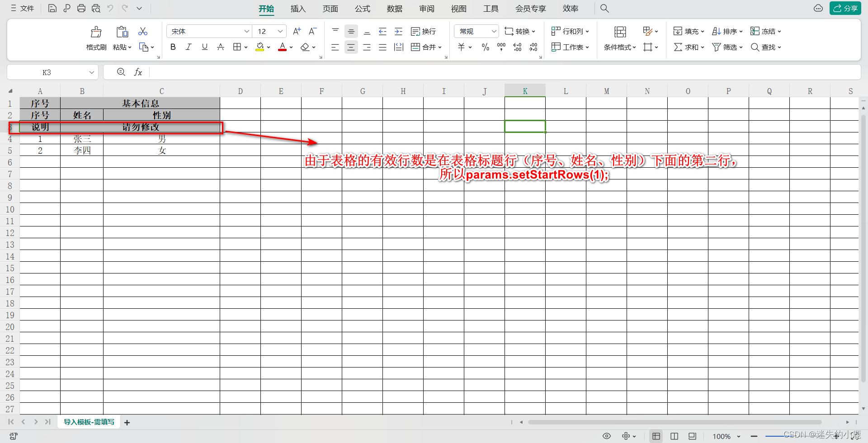
Task: Undo the last action
Action: coord(110,8)
